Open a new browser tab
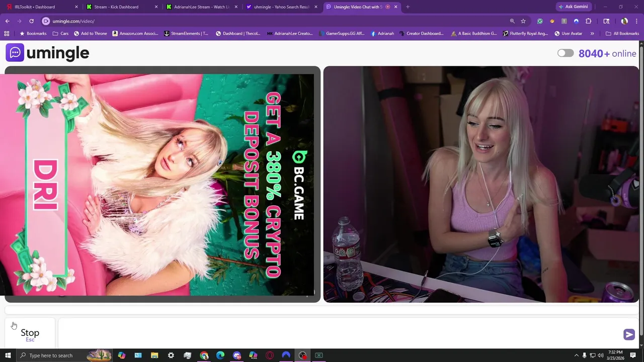Image resolution: width=644 pixels, height=362 pixels. 408,7
